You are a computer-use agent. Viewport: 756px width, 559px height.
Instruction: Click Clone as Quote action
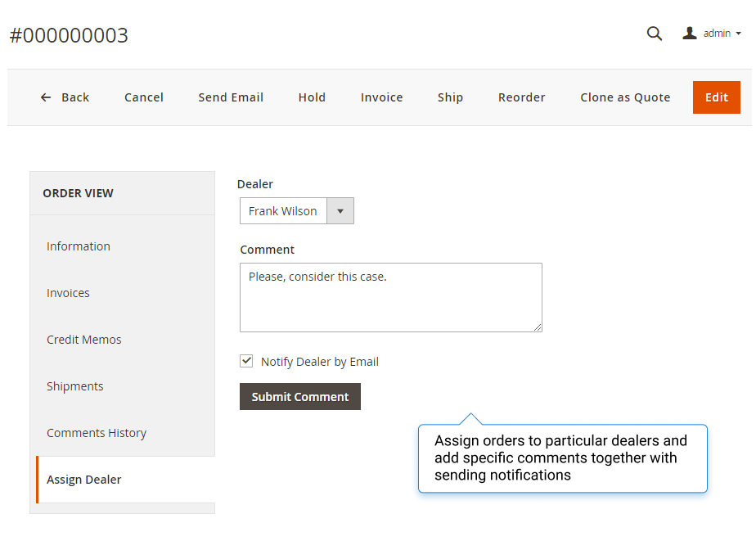[625, 97]
